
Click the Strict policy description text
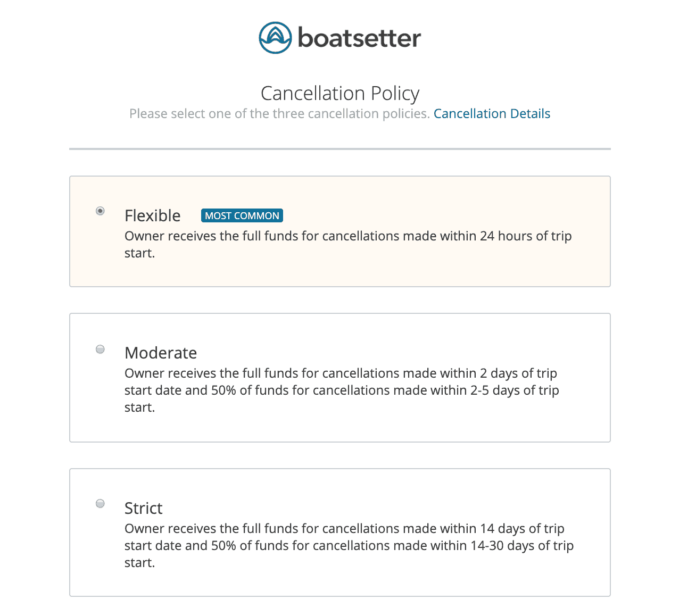349,545
